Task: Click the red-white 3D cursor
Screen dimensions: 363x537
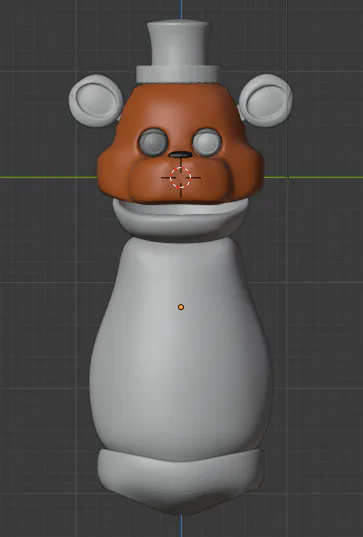Action: click(x=180, y=177)
